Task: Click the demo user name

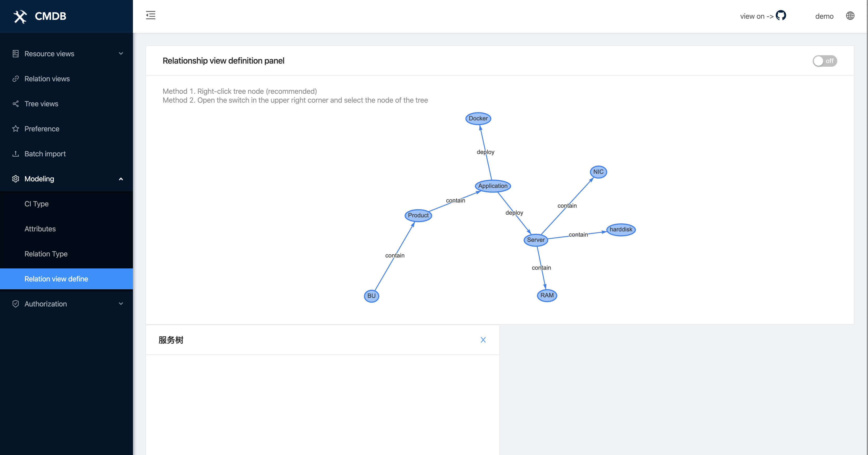Action: coord(824,16)
